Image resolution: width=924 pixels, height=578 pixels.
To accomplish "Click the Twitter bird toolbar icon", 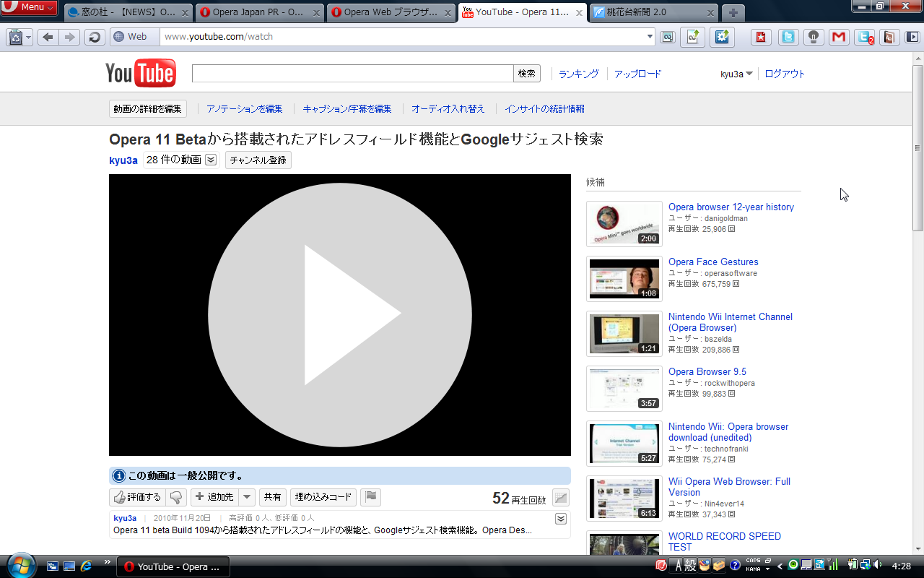I will click(x=789, y=37).
